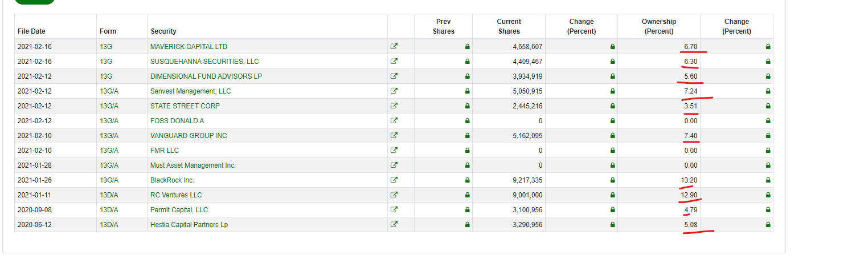Open STATE STREET CORP link
The width and height of the screenshot is (868, 267).
click(185, 106)
